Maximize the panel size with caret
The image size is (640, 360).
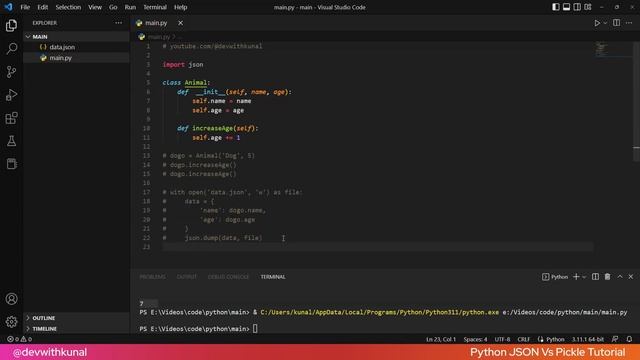click(x=620, y=277)
